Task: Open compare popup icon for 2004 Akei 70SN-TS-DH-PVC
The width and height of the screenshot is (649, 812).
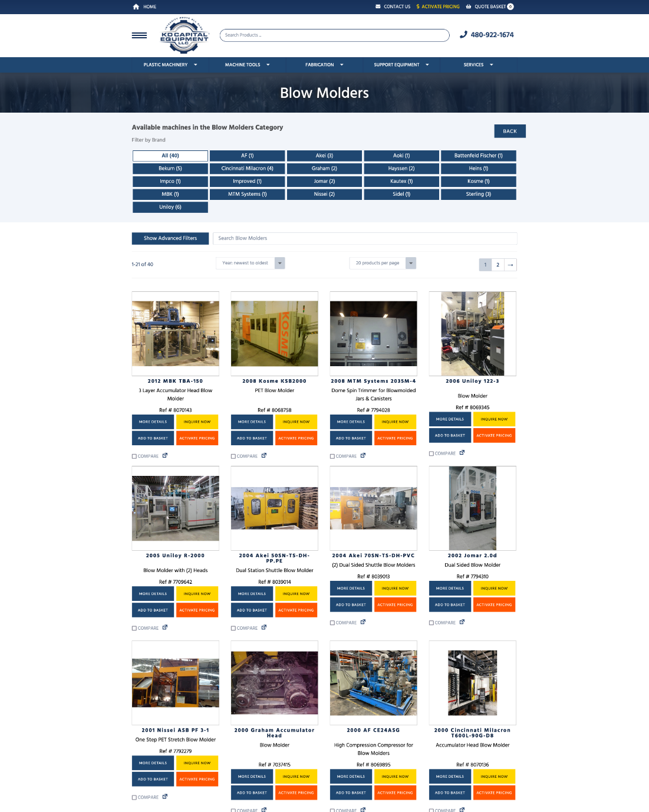Action: click(363, 622)
